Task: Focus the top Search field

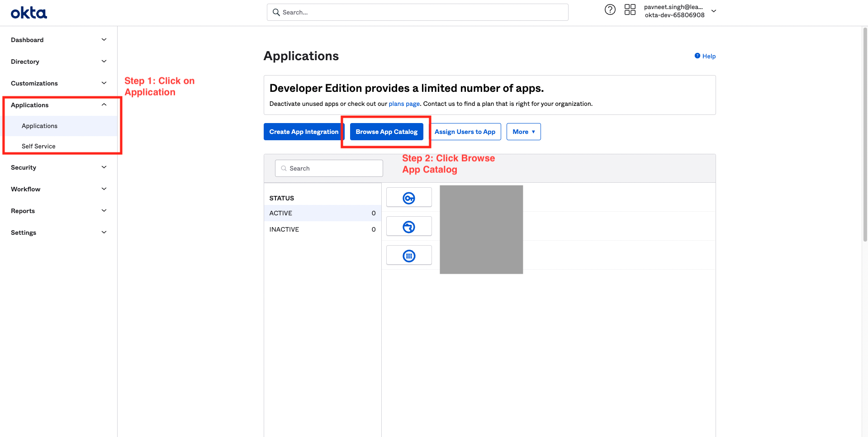Action: click(417, 12)
